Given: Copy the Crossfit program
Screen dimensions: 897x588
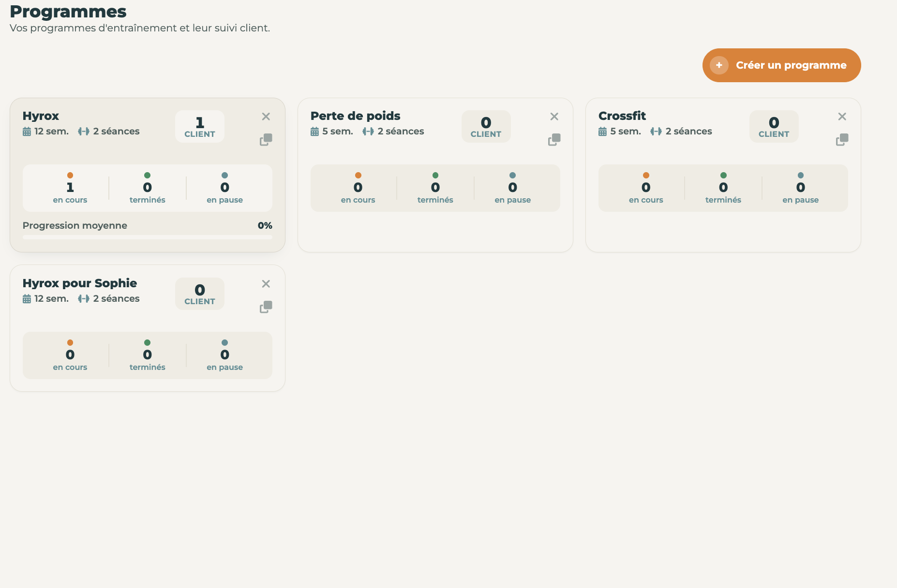Looking at the screenshot, I should (x=842, y=140).
